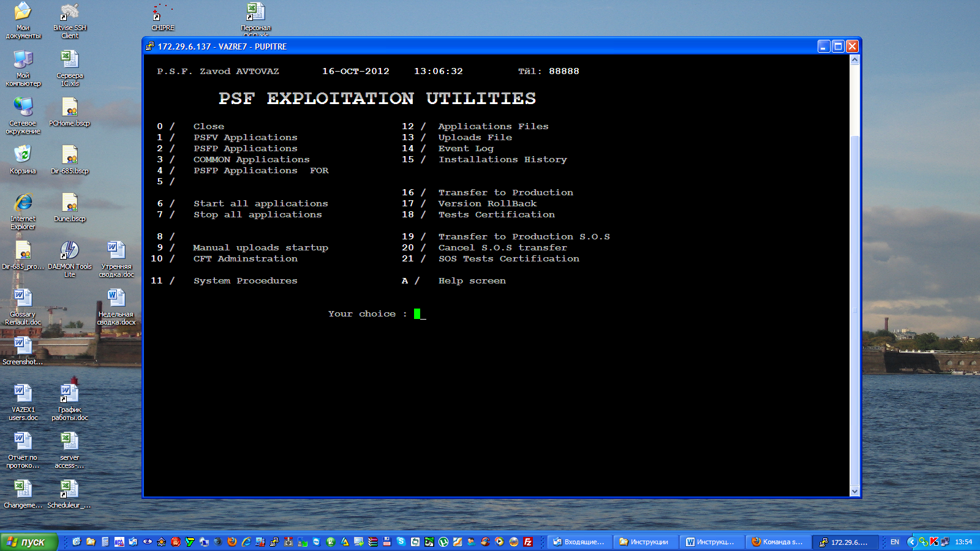Click 'Tests Certification' option 18 text
The width and height of the screenshot is (980, 551).
496,214
